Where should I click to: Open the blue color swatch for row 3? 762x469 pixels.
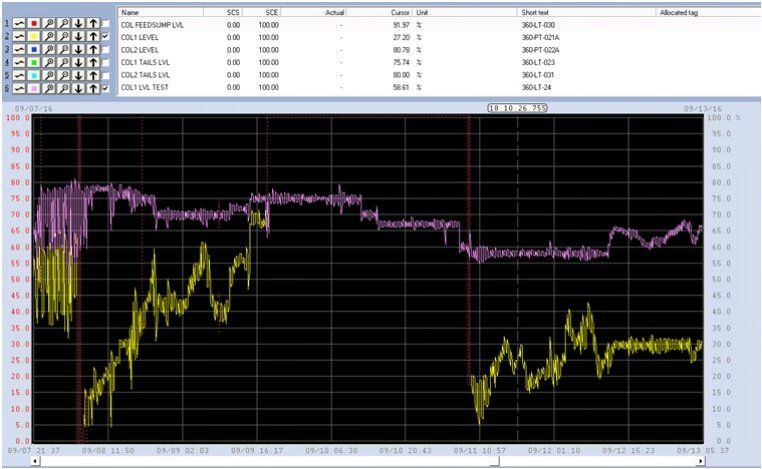pyautogui.click(x=34, y=50)
